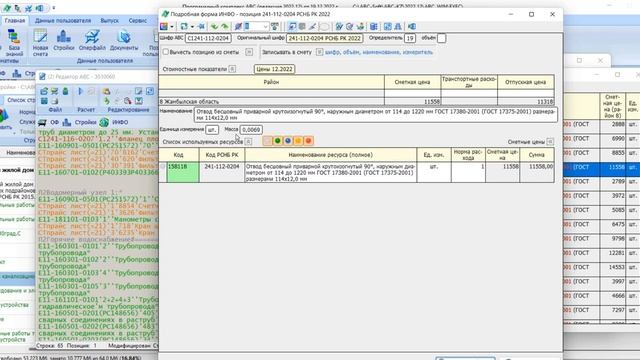The height and width of the screenshot is (360, 640).
Task: Click the blue go-to arrow icon in INFO toolbar
Action: 200,27
